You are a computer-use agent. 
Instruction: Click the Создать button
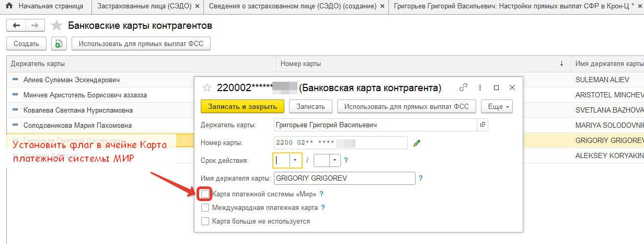pos(27,44)
